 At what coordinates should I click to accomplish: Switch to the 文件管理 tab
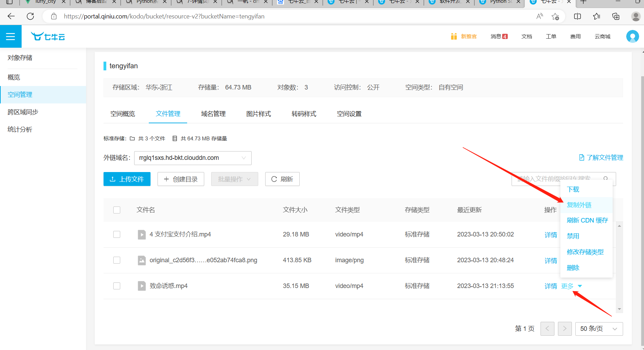168,114
